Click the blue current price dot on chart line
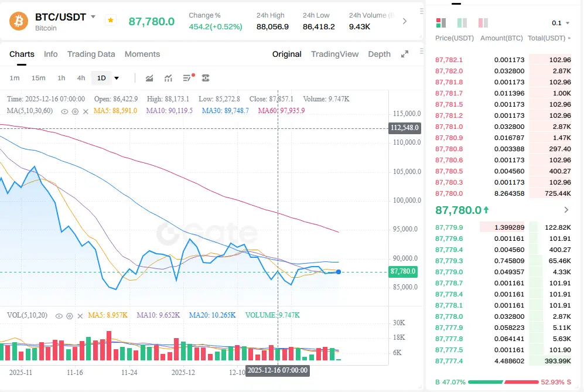The image size is (584, 392). coord(339,272)
